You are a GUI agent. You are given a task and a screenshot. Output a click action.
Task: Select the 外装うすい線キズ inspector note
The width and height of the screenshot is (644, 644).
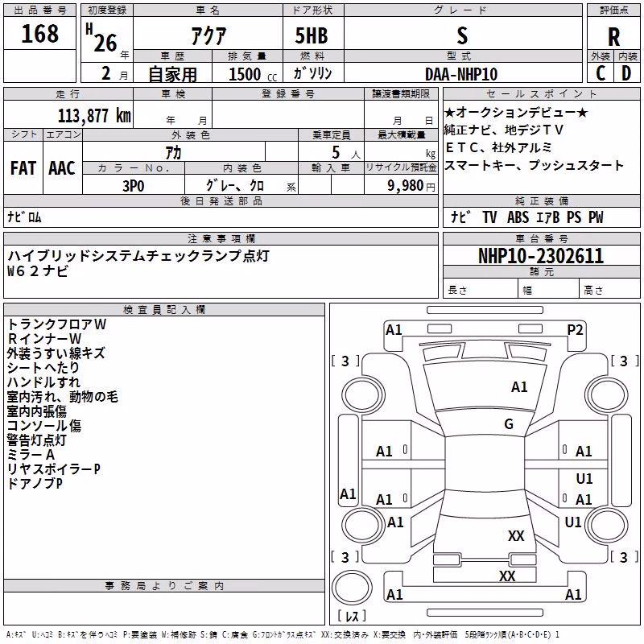pos(56,353)
